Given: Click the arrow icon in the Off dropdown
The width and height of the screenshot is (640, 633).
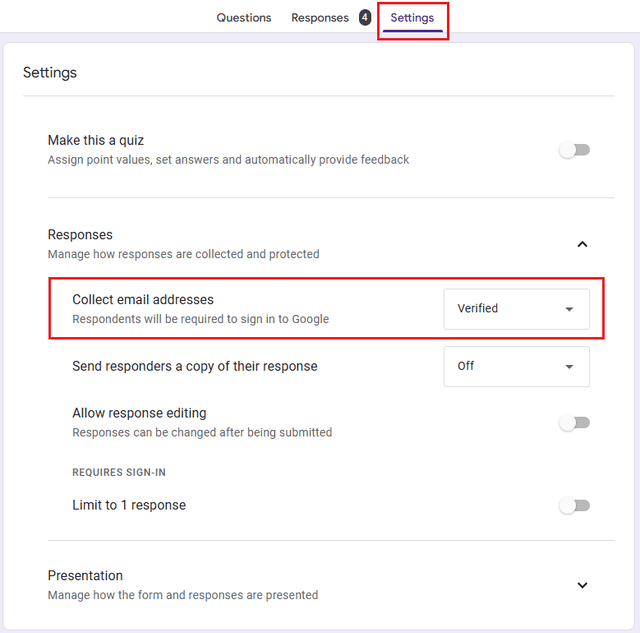Looking at the screenshot, I should [x=569, y=367].
